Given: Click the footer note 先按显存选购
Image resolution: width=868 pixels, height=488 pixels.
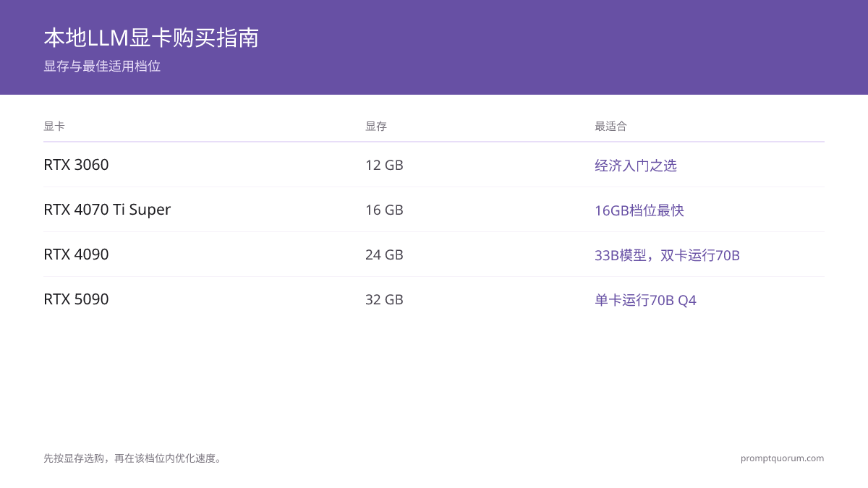Looking at the screenshot, I should pyautogui.click(x=132, y=458).
